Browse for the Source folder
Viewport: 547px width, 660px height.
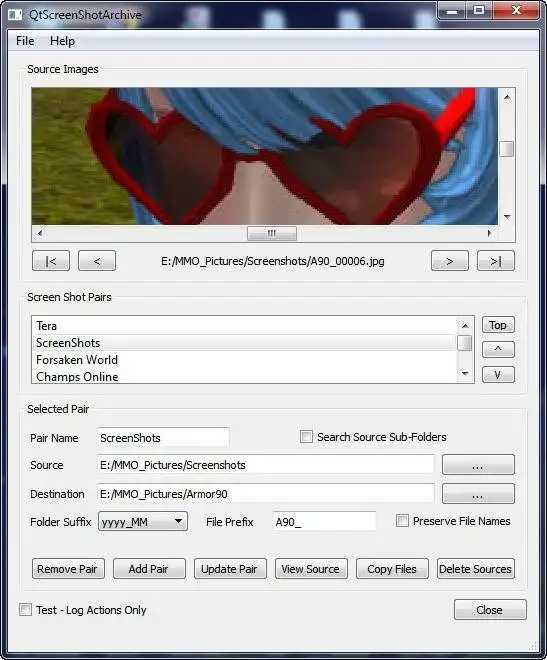coord(478,465)
